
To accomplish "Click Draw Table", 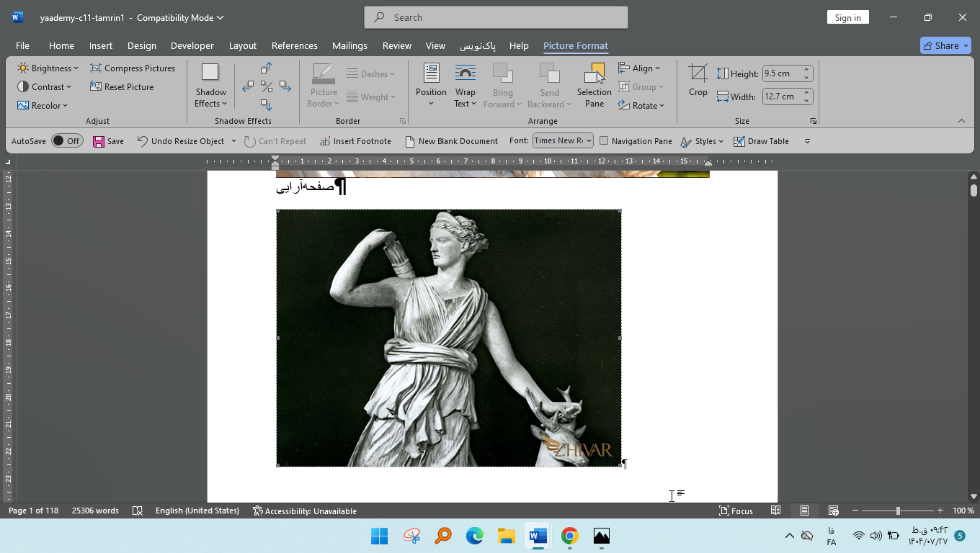I will 761,141.
